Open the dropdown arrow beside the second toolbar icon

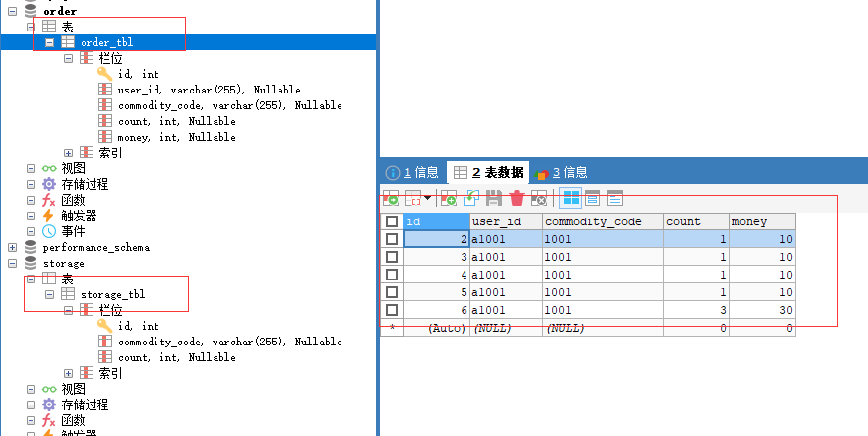point(428,198)
